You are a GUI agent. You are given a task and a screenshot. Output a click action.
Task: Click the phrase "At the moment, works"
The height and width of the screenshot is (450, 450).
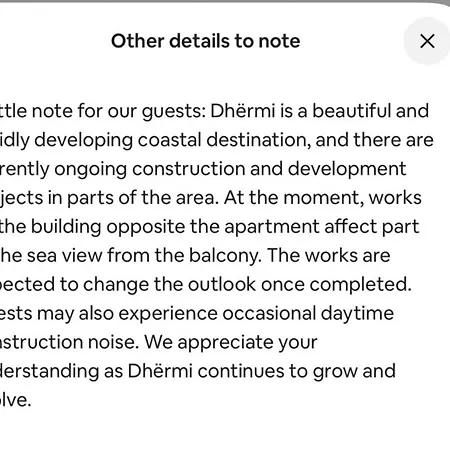[323, 198]
